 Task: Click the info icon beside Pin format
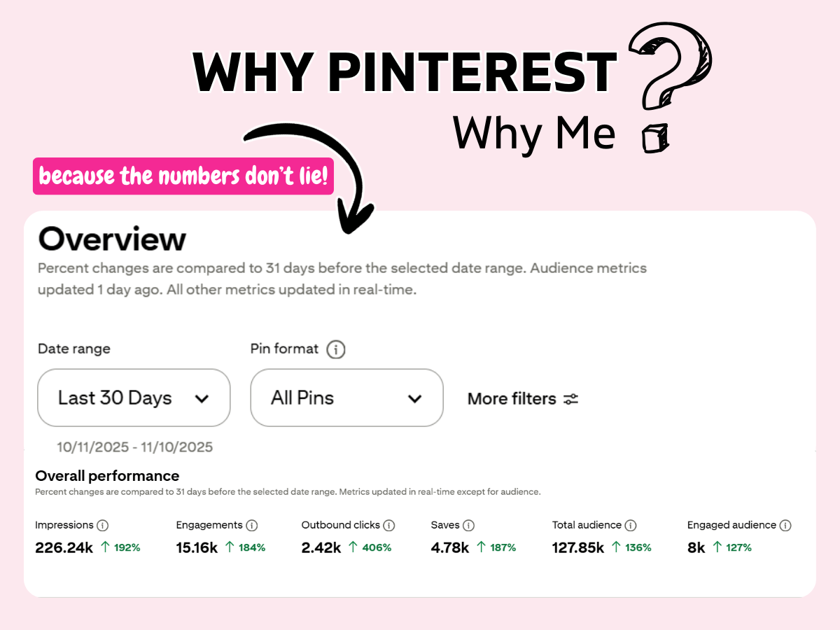coord(336,349)
